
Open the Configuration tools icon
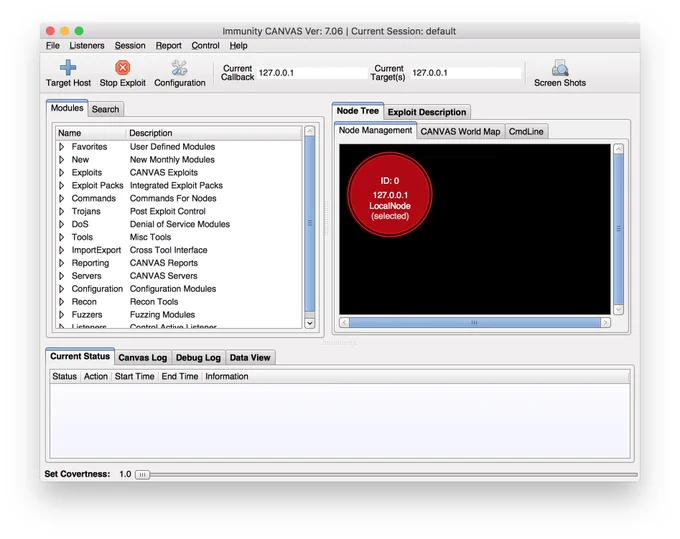tap(179, 68)
